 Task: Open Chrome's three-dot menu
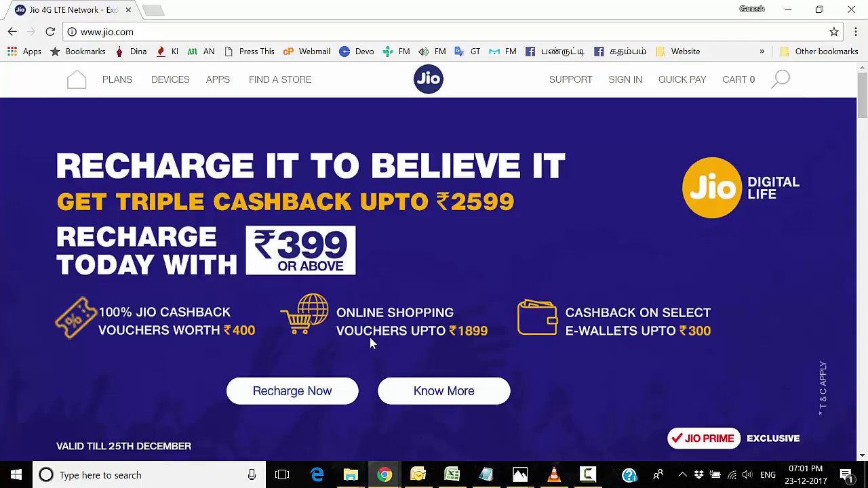(856, 32)
